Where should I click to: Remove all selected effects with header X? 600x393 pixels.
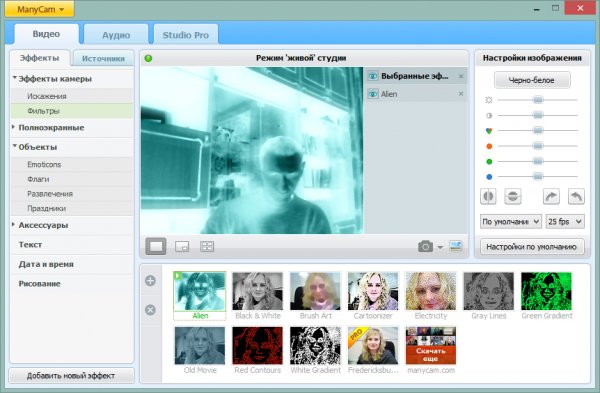461,76
